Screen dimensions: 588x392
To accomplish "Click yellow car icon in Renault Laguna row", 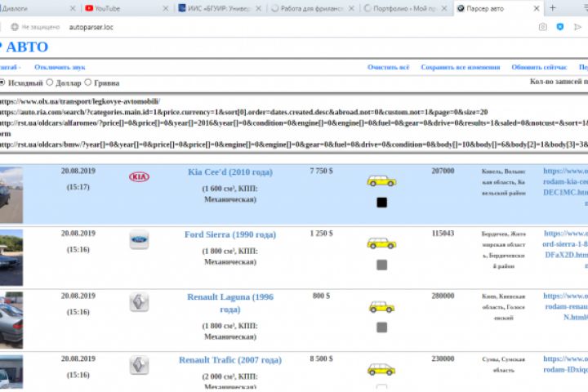I will coord(381,307).
